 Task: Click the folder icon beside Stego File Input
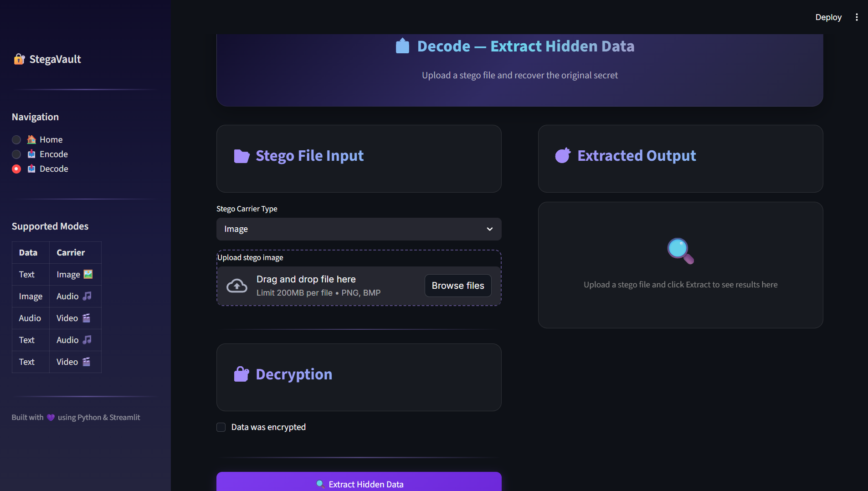click(241, 156)
